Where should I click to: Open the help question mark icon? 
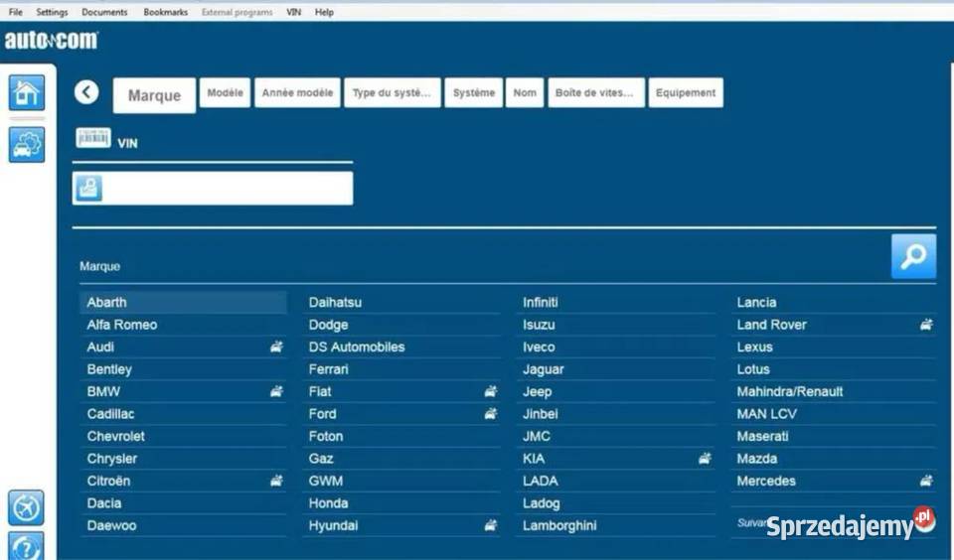tap(26, 547)
